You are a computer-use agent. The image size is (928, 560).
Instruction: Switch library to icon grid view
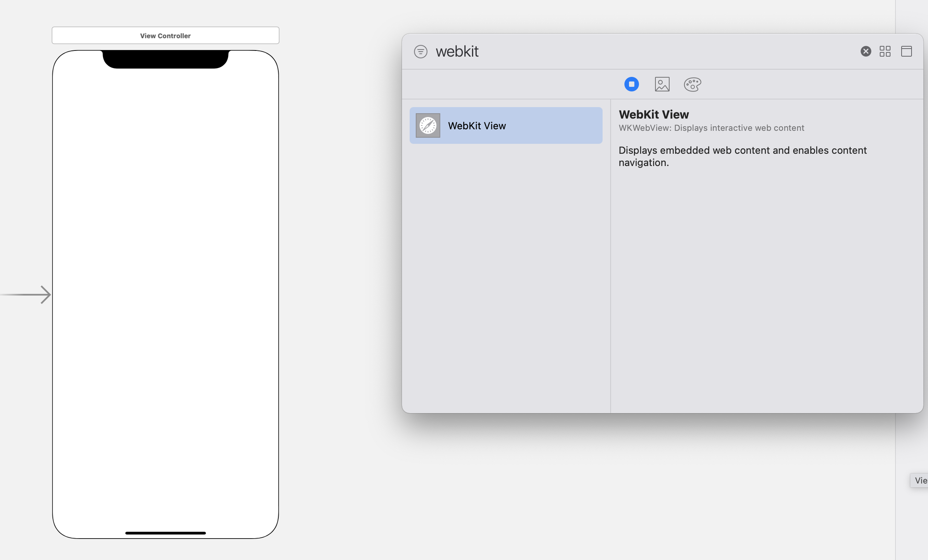885,51
